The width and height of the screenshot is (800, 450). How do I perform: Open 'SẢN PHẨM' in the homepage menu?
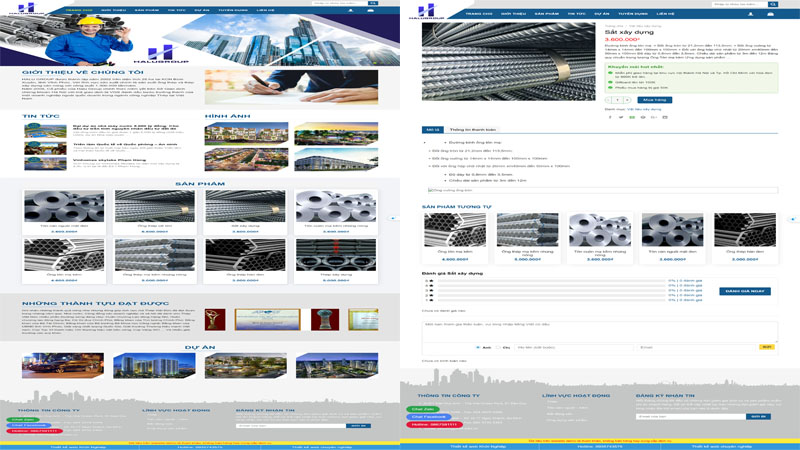[x=147, y=10]
